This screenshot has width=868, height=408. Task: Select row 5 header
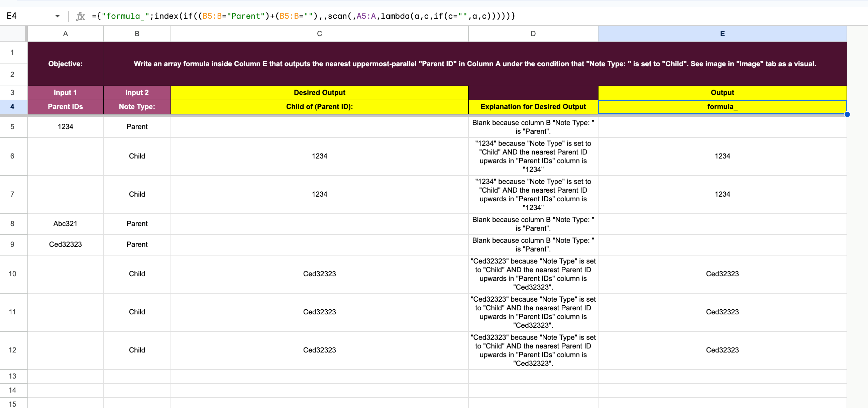pos(12,127)
